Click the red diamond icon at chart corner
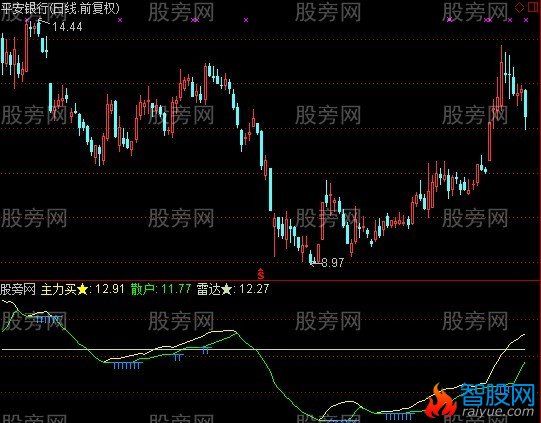This screenshot has width=541, height=423. click(519, 8)
